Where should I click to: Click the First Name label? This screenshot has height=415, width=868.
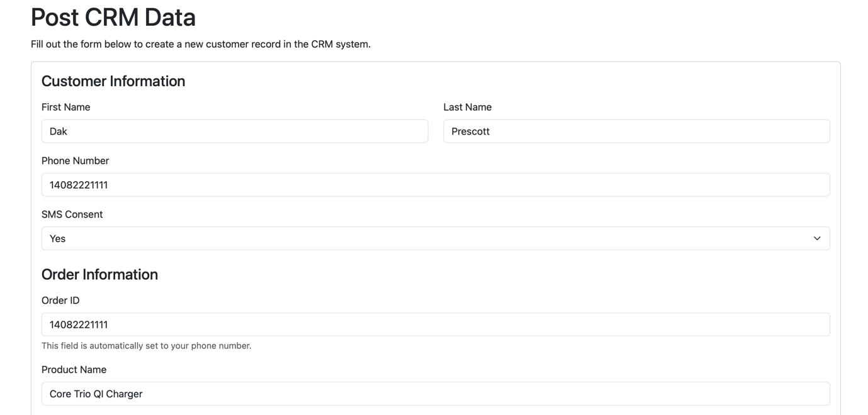(x=66, y=108)
